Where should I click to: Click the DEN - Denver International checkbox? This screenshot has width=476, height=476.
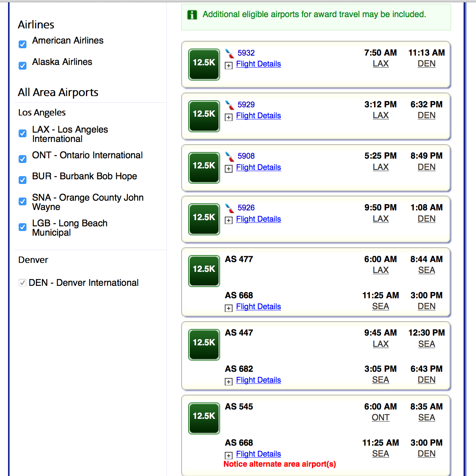[x=23, y=283]
